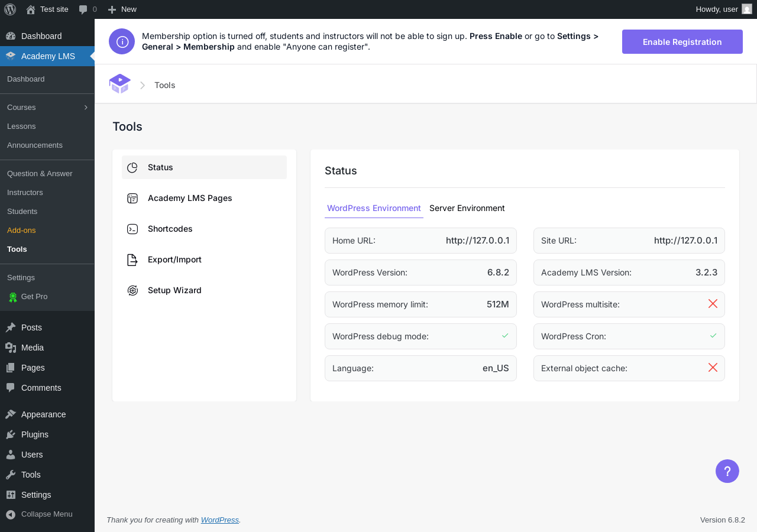The image size is (757, 532).
Task: Switch to Server Environment tab
Action: 467,208
